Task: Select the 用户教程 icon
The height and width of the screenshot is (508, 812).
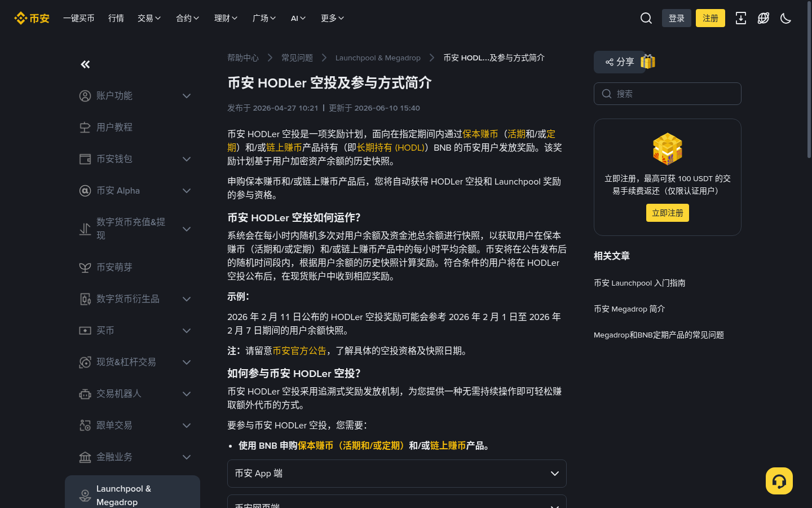Action: click(85, 128)
